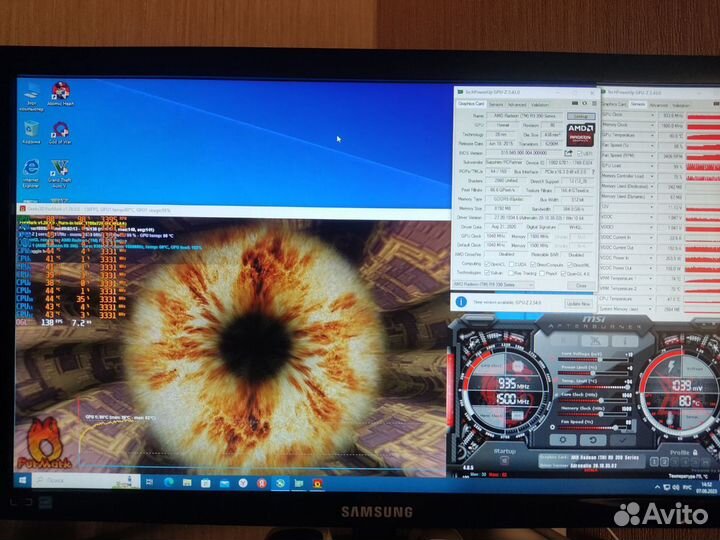Open Task View from the taskbar
The width and height of the screenshot is (720, 540).
point(149,482)
